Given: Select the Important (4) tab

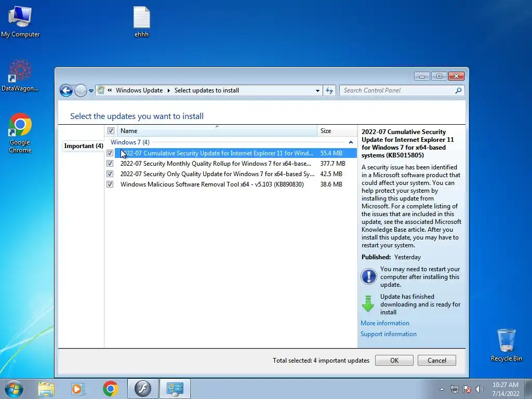Looking at the screenshot, I should (84, 146).
